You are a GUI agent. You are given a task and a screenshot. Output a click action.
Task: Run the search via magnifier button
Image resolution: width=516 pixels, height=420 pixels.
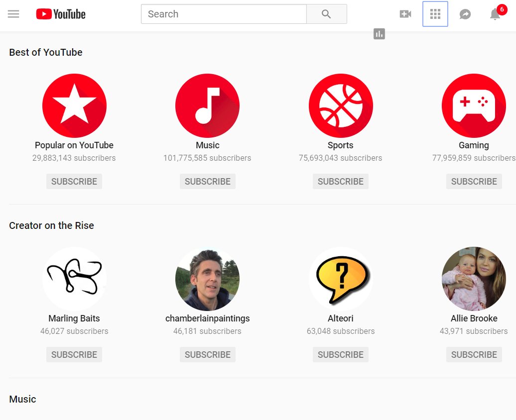(x=326, y=14)
